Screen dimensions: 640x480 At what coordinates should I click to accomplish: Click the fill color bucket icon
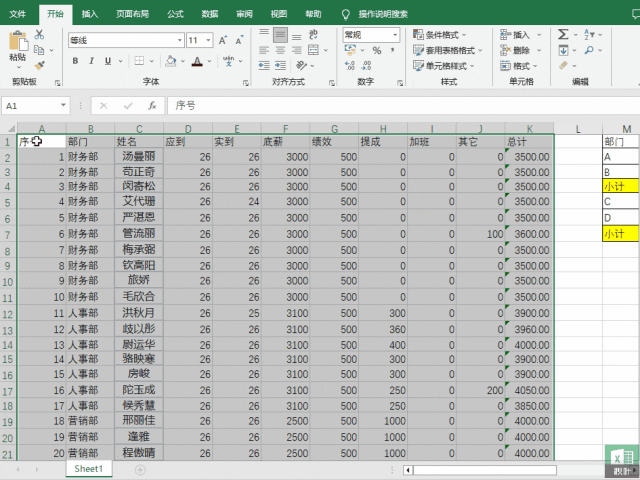tap(171, 61)
